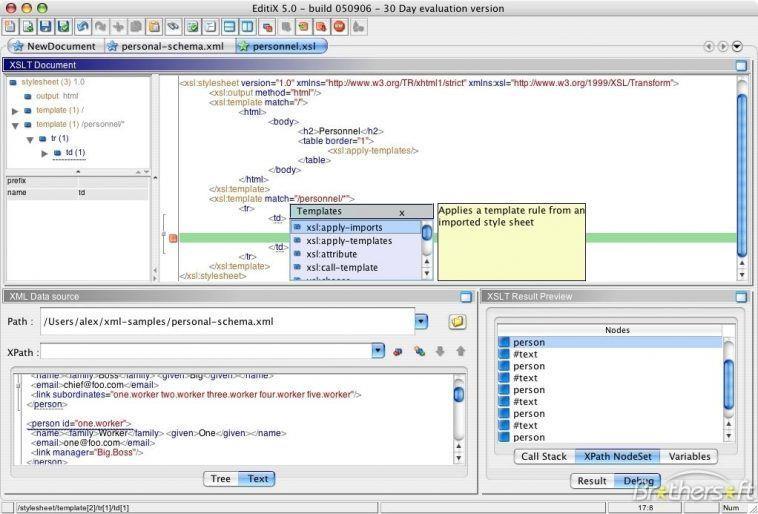758x514 pixels.
Task: Click the grayed cut icon in the toolbar
Action: tap(118, 26)
